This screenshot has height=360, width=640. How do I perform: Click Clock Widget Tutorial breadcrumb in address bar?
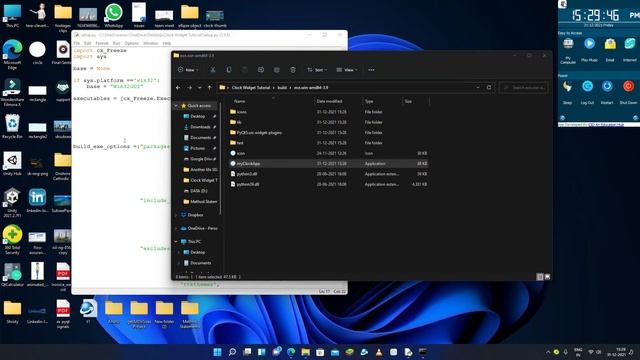pos(251,87)
